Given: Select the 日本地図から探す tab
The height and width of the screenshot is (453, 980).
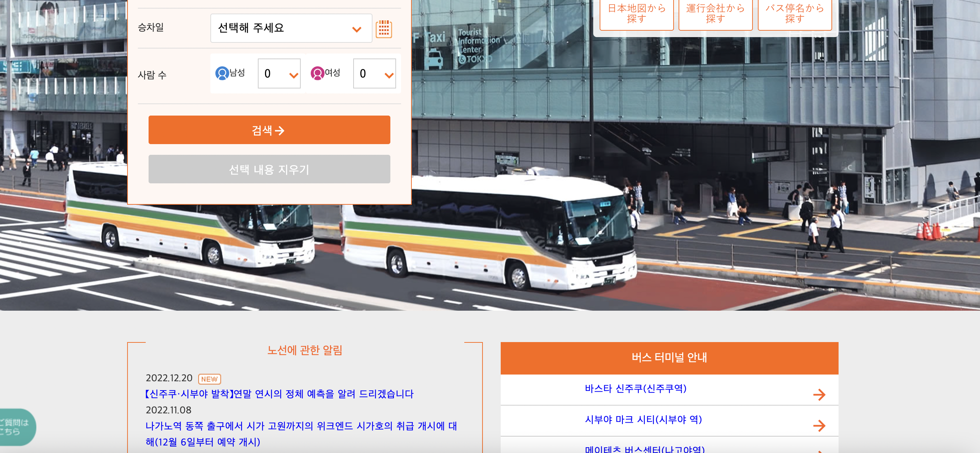Looking at the screenshot, I should coord(636,14).
